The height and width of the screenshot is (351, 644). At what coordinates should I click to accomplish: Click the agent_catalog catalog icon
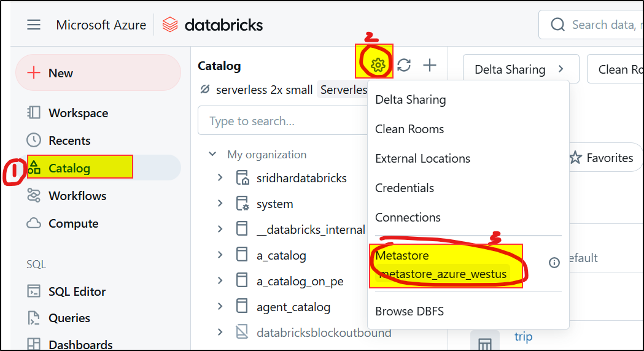[x=242, y=307]
